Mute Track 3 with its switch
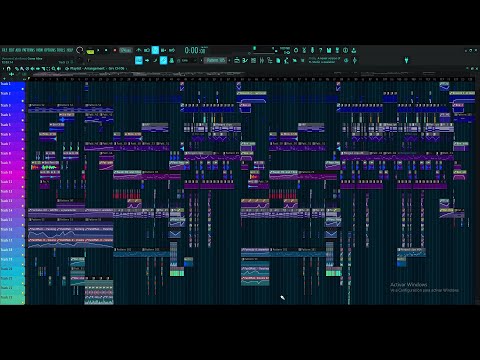The image size is (480, 360). 23,110
